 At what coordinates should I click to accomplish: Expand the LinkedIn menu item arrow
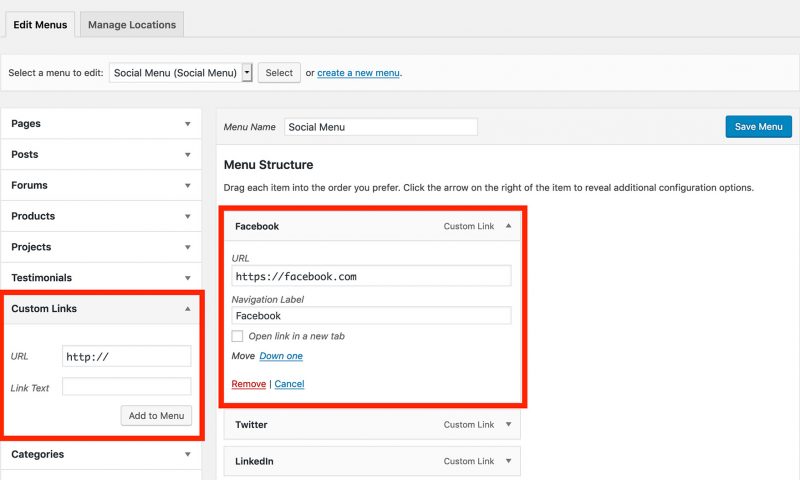point(508,461)
